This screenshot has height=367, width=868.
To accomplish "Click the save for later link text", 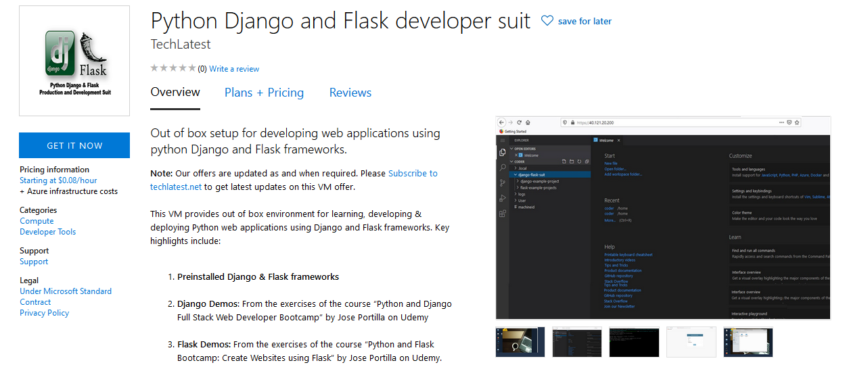I will (x=585, y=21).
